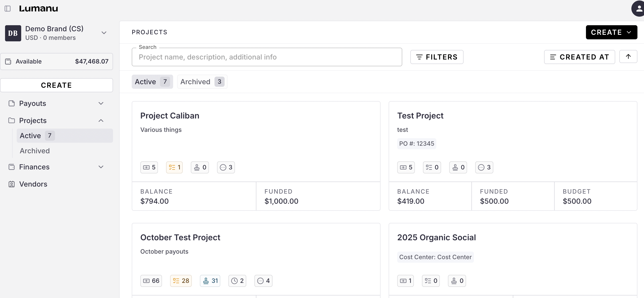Click Project Caliban's payouts count badge
644x298 pixels.
149,167
